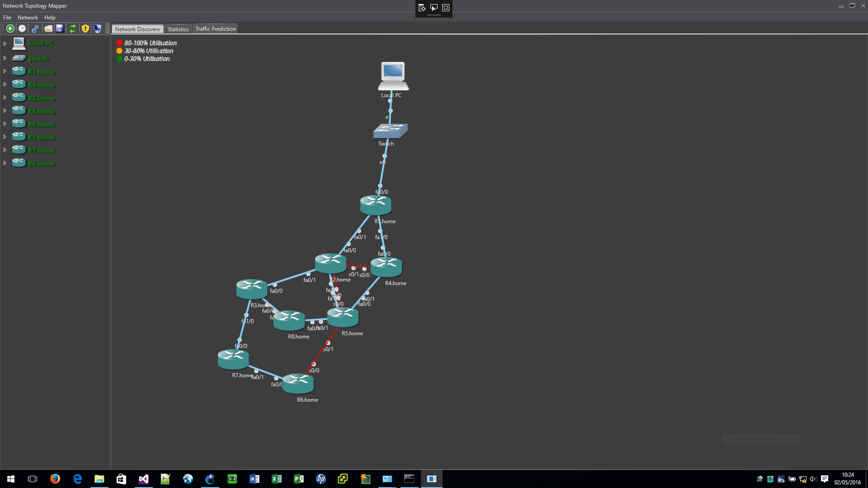Click the s0/1 interface dot below R5.home
The width and height of the screenshot is (868, 488).
pyautogui.click(x=328, y=343)
